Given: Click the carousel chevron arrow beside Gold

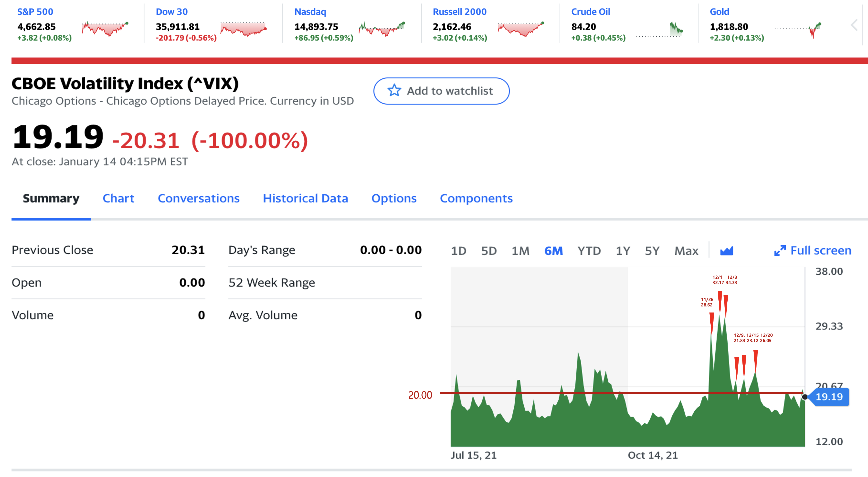Looking at the screenshot, I should (x=854, y=25).
